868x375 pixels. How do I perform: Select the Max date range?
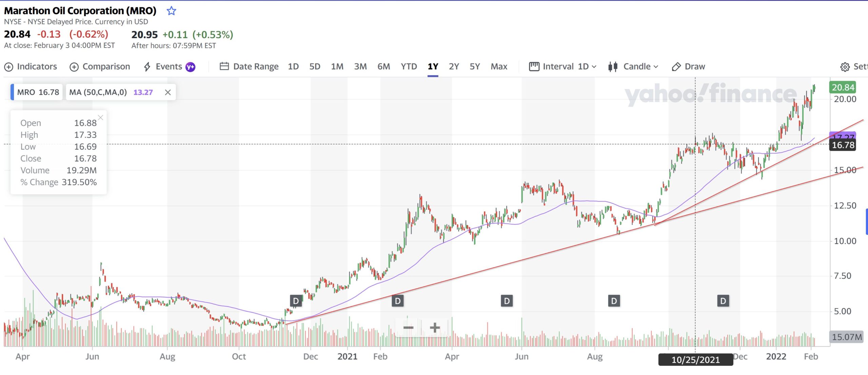click(499, 66)
